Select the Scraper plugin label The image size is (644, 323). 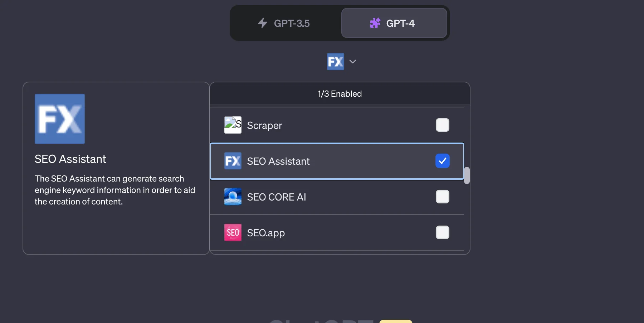265,126
